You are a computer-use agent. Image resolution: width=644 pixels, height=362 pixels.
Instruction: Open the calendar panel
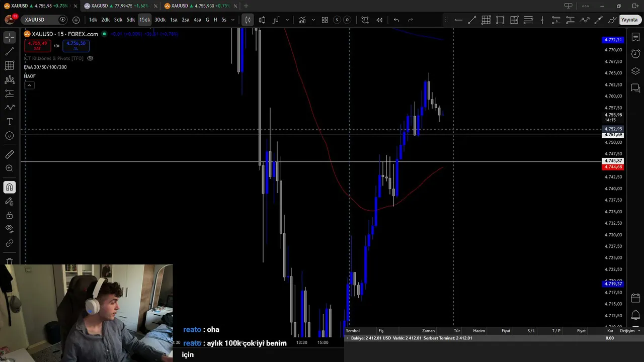click(635, 298)
